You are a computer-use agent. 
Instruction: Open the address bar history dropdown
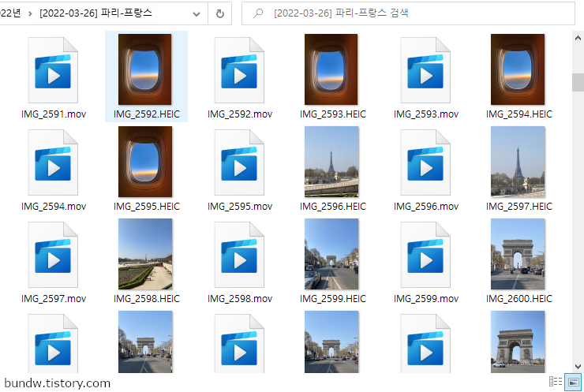click(x=197, y=14)
